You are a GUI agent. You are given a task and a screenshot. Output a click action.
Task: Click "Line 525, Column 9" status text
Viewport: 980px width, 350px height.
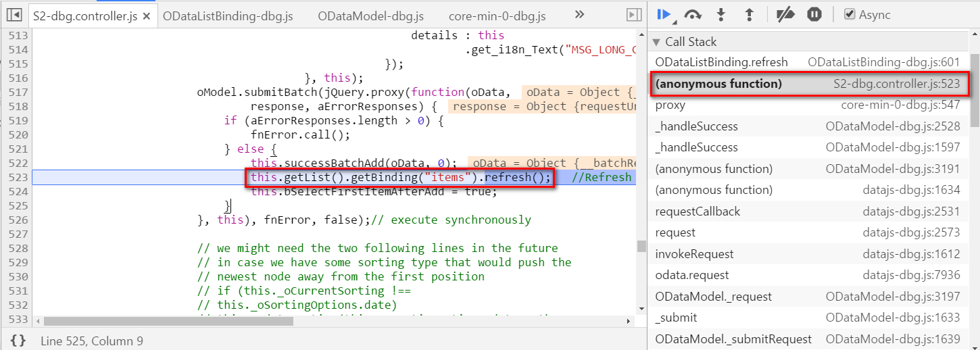click(92, 341)
